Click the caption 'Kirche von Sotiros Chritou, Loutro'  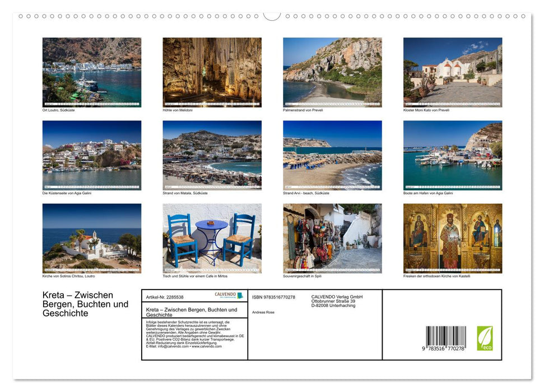coord(68,277)
